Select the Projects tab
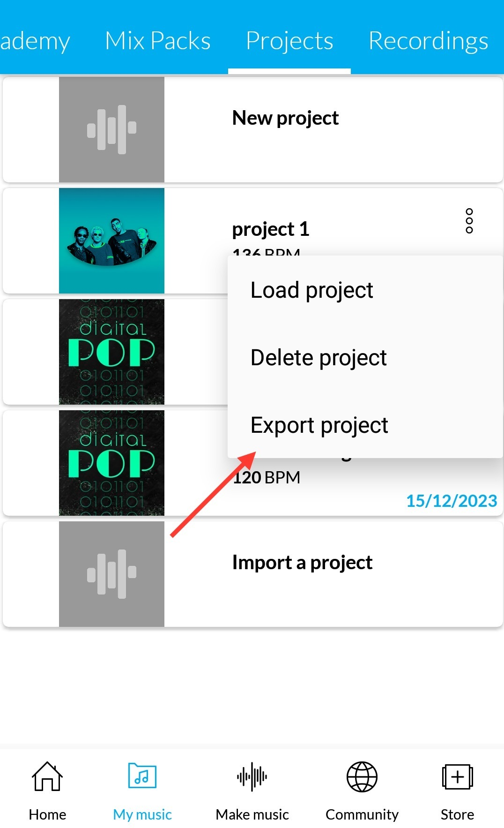 click(289, 41)
